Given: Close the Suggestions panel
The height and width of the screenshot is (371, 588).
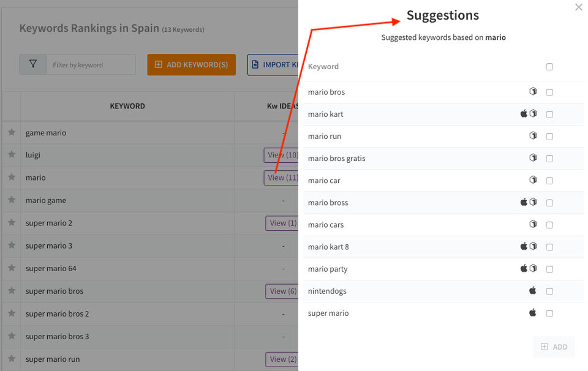Looking at the screenshot, I should click(579, 7).
